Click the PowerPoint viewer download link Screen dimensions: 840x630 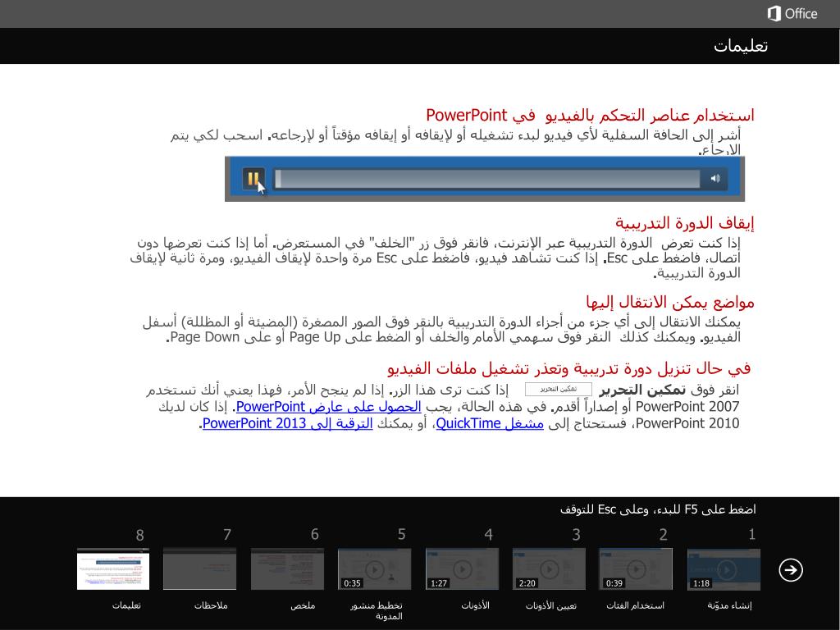tap(328, 407)
